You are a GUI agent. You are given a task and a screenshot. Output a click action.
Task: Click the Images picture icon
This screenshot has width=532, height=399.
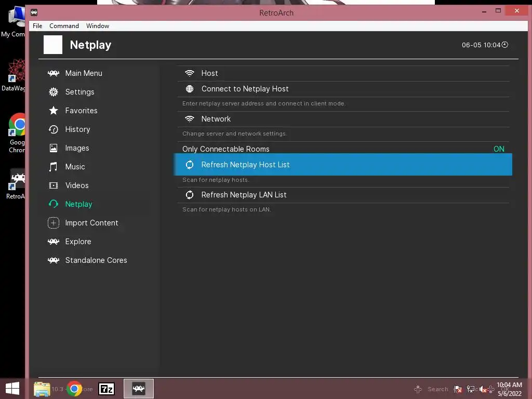tap(54, 148)
